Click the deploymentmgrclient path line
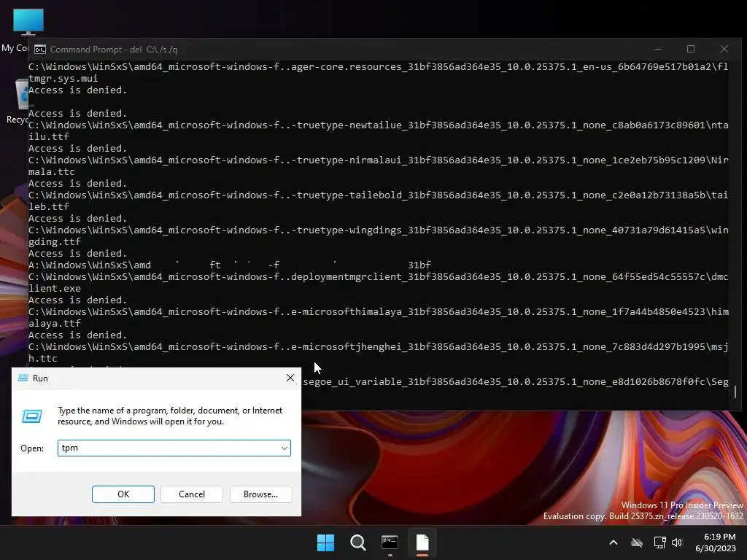Image resolution: width=747 pixels, height=560 pixels. click(379, 276)
